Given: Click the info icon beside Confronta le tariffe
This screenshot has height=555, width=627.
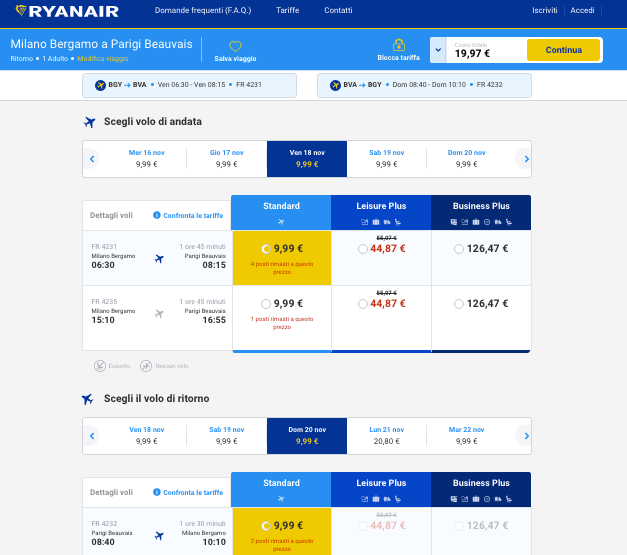Looking at the screenshot, I should click(157, 215).
